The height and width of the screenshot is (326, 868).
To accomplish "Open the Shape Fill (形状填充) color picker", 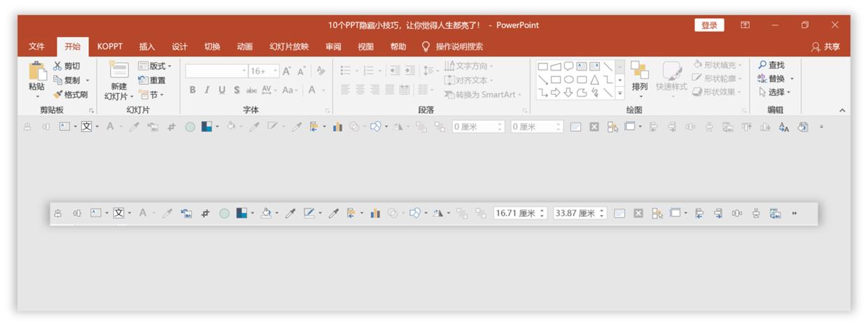I will [717, 65].
